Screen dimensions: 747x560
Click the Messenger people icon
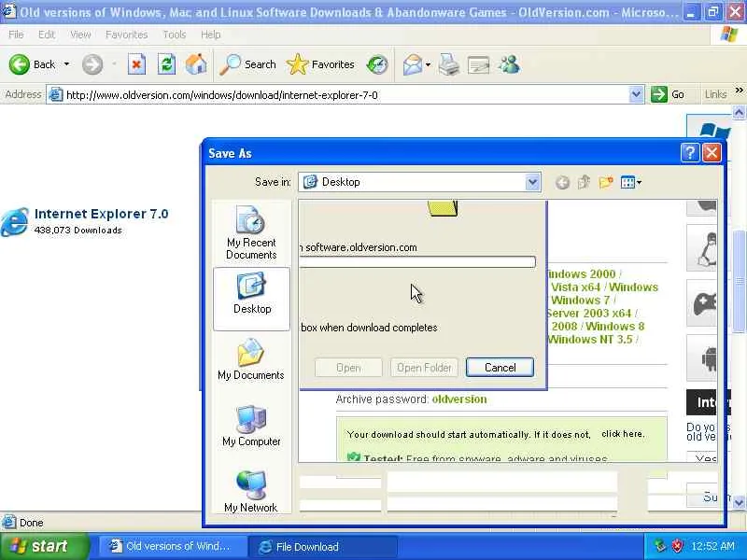point(509,64)
